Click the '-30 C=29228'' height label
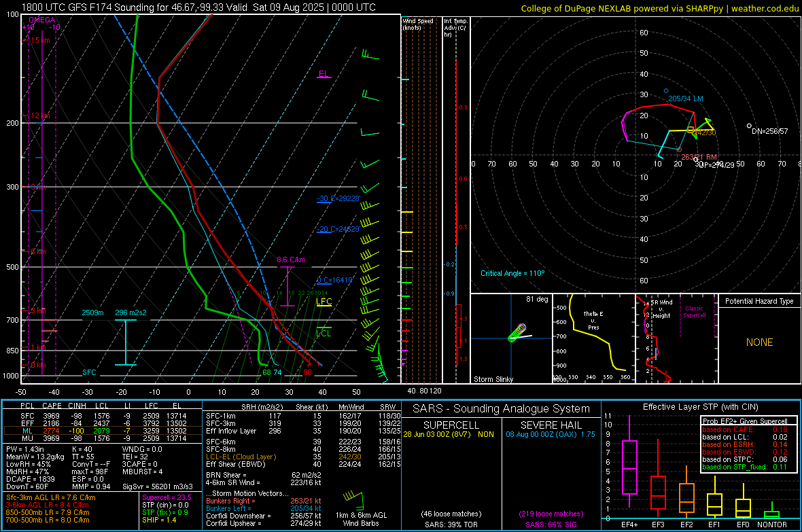 click(x=338, y=198)
